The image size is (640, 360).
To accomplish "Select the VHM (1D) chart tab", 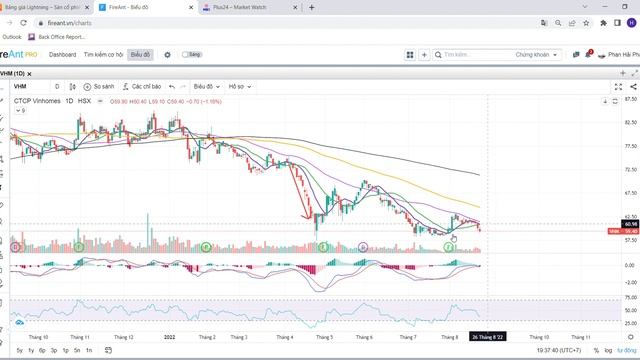I will (12, 73).
